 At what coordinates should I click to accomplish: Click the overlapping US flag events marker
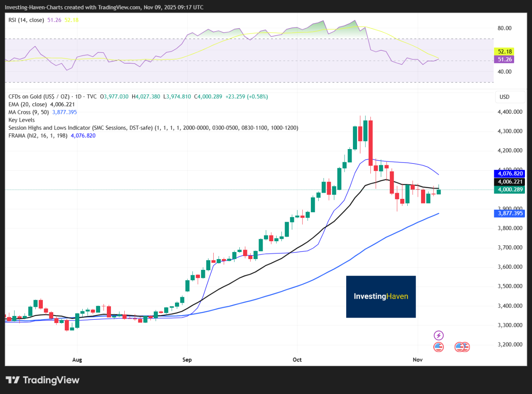pos(461,347)
